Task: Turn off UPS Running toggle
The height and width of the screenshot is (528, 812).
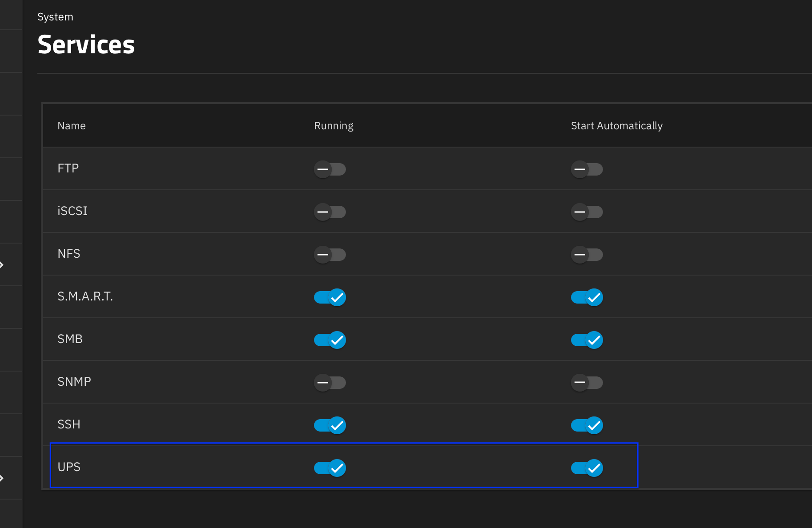Action: click(x=330, y=468)
